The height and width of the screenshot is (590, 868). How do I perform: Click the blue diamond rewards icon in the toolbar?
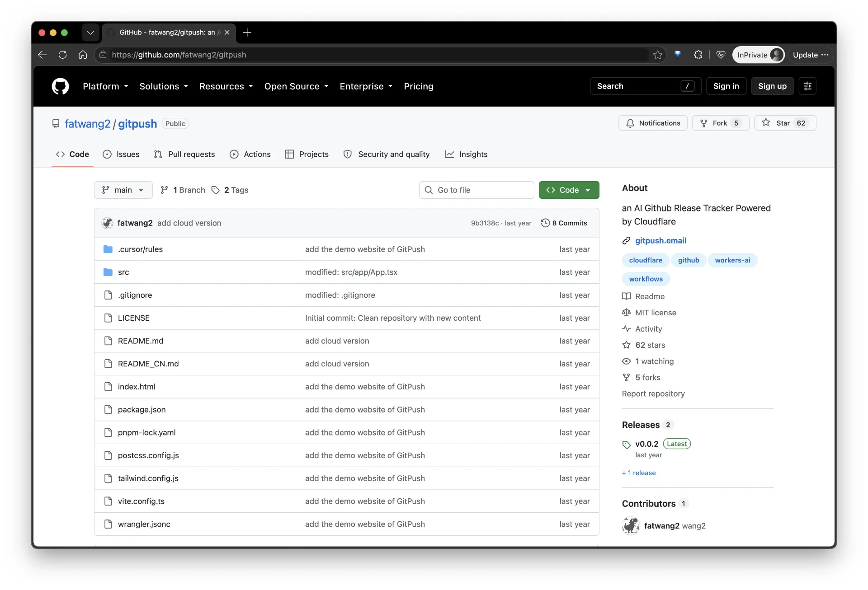point(677,55)
